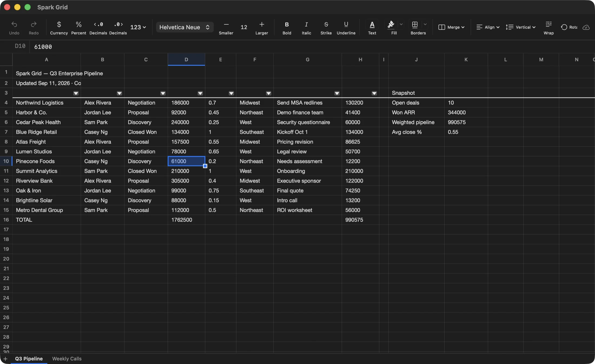Screen dimensions: 595x364
Task: Open the 123 number format dropdown
Action: (138, 27)
